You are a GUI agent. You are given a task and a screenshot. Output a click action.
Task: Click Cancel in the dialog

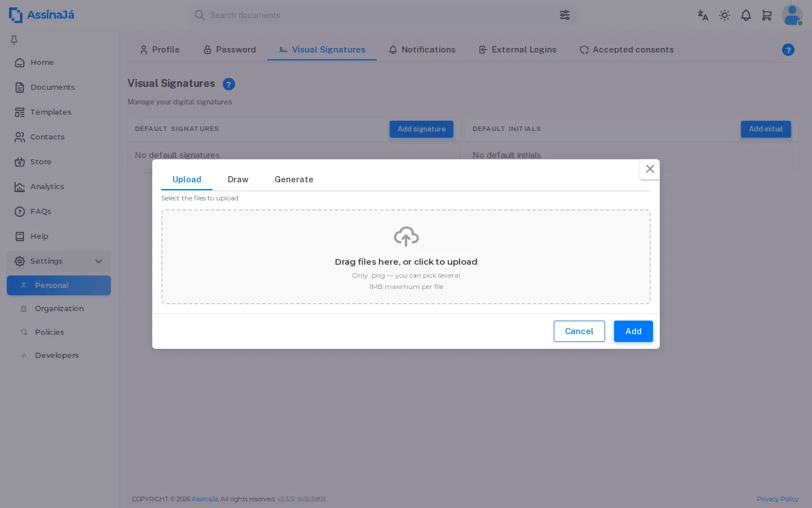579,331
